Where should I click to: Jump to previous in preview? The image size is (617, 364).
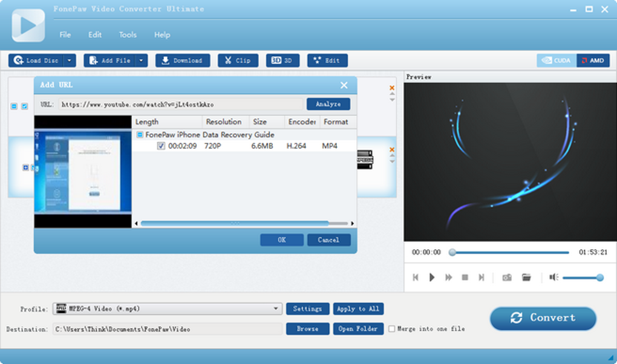coord(416,278)
